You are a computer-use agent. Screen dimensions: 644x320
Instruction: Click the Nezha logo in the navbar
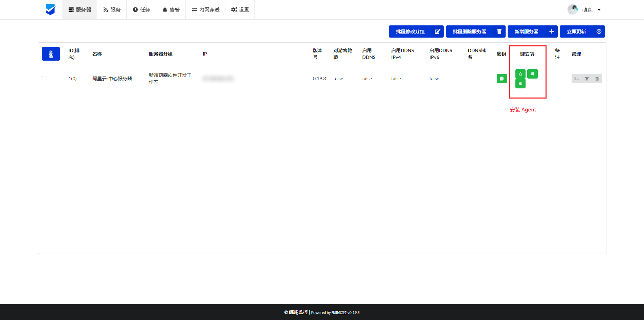(50, 9)
